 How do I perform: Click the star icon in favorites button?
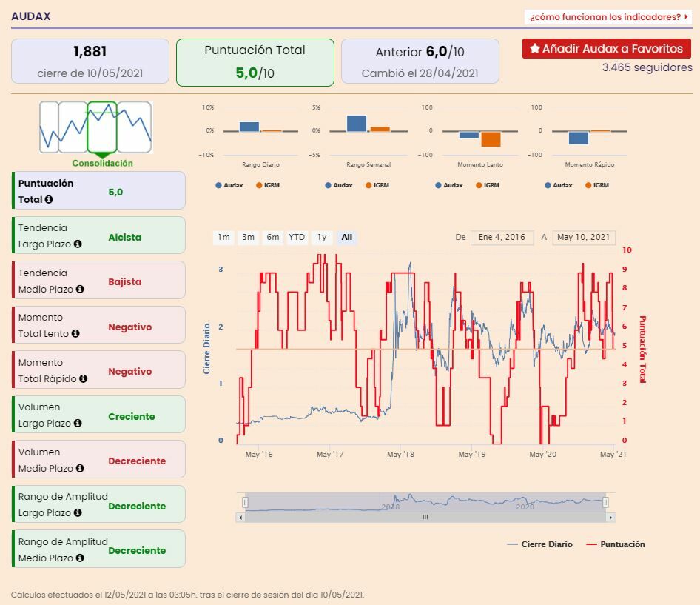(535, 48)
